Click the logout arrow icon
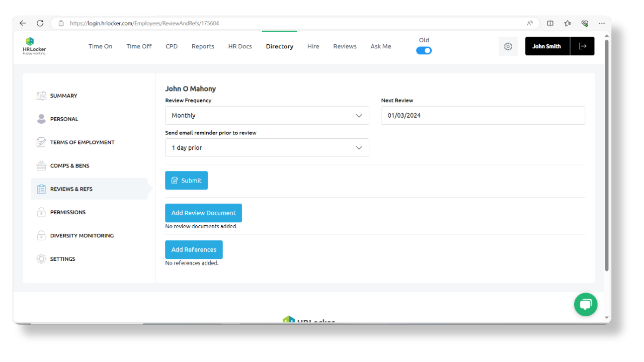The width and height of the screenshot is (644, 362). tap(582, 46)
